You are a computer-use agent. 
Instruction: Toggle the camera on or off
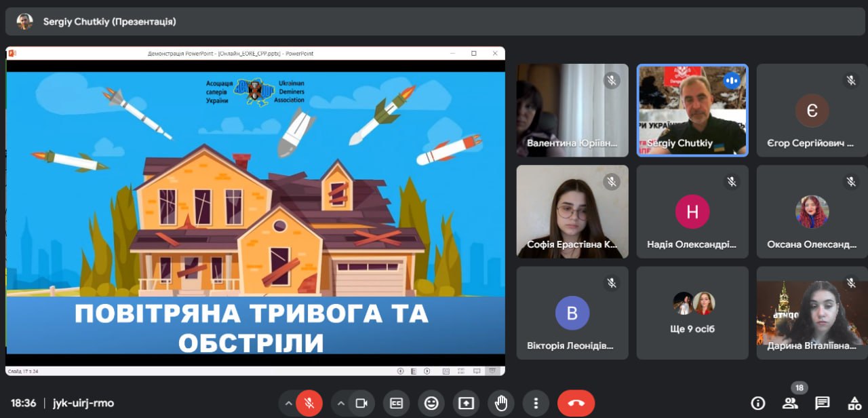361,403
